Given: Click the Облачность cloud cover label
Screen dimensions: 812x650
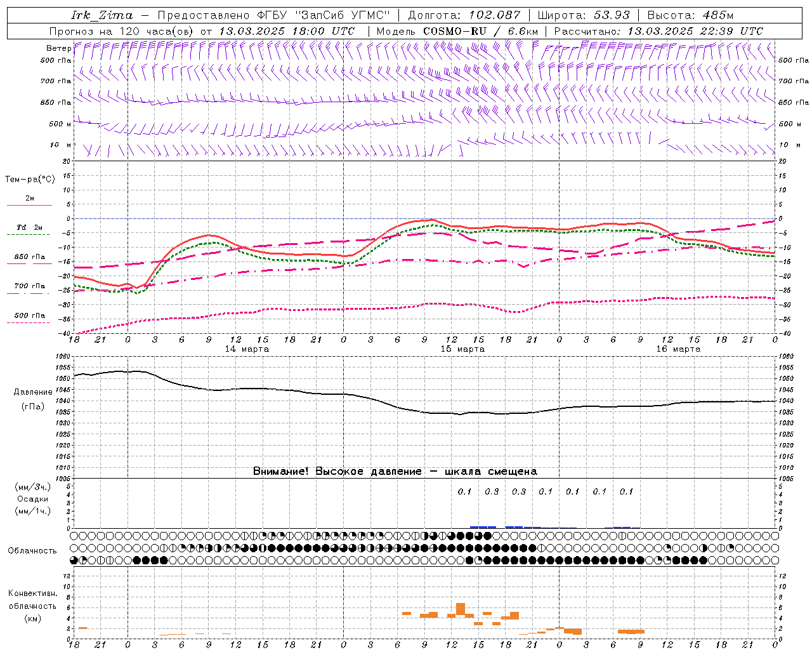Looking at the screenshot, I should pyautogui.click(x=32, y=551).
